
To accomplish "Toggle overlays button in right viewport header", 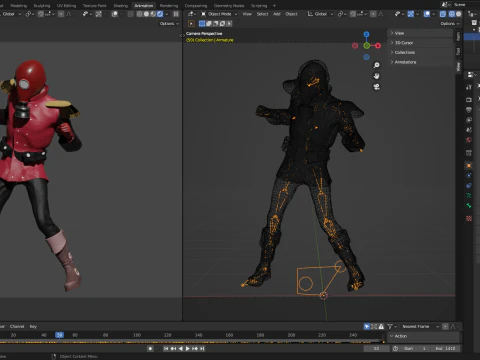I will [427, 14].
